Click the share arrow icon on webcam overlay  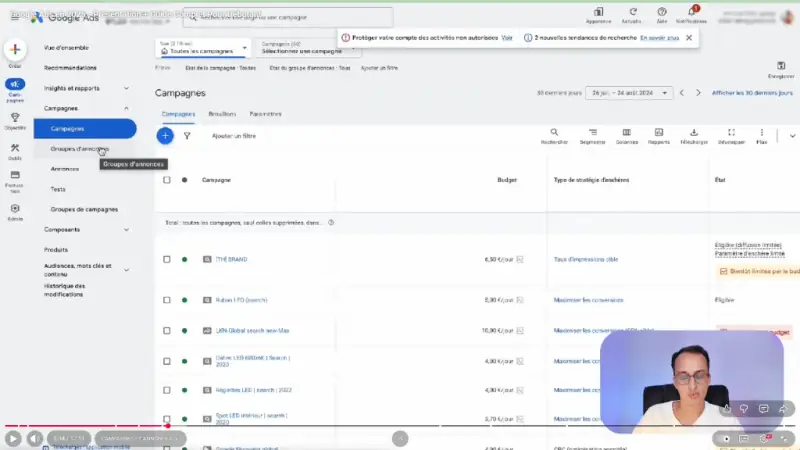783,409
